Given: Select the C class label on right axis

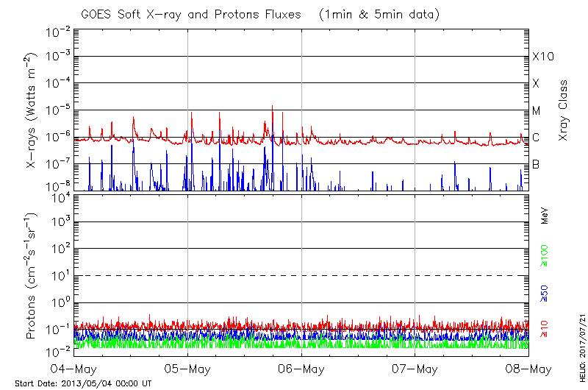Looking at the screenshot, I should [x=537, y=138].
